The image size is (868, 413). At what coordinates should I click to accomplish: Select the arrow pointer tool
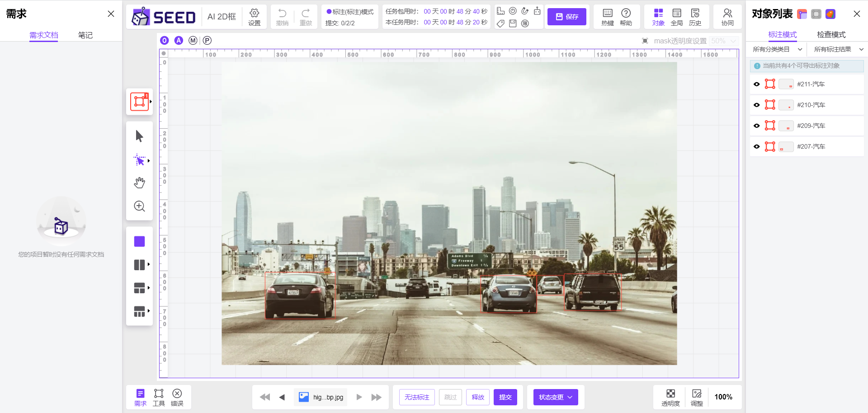tap(139, 136)
